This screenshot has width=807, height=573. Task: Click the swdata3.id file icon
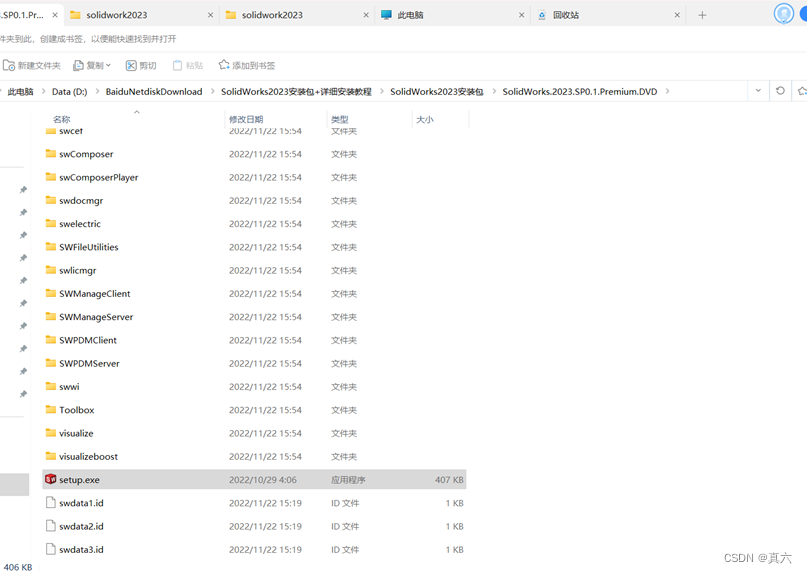coord(50,549)
